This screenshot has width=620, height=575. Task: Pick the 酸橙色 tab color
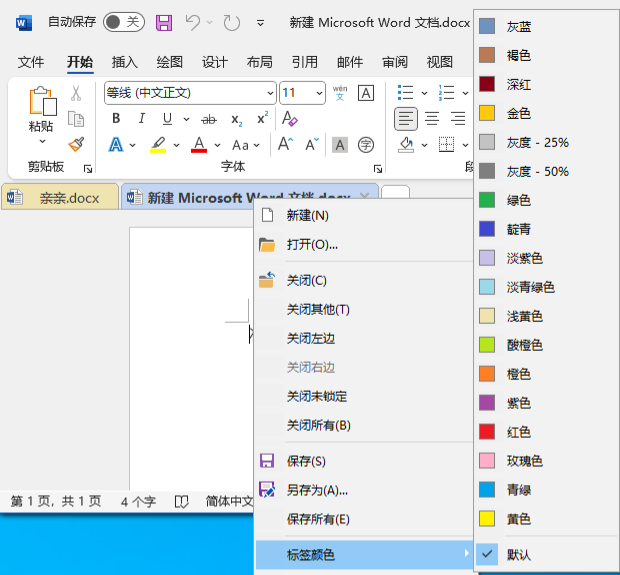[547, 345]
